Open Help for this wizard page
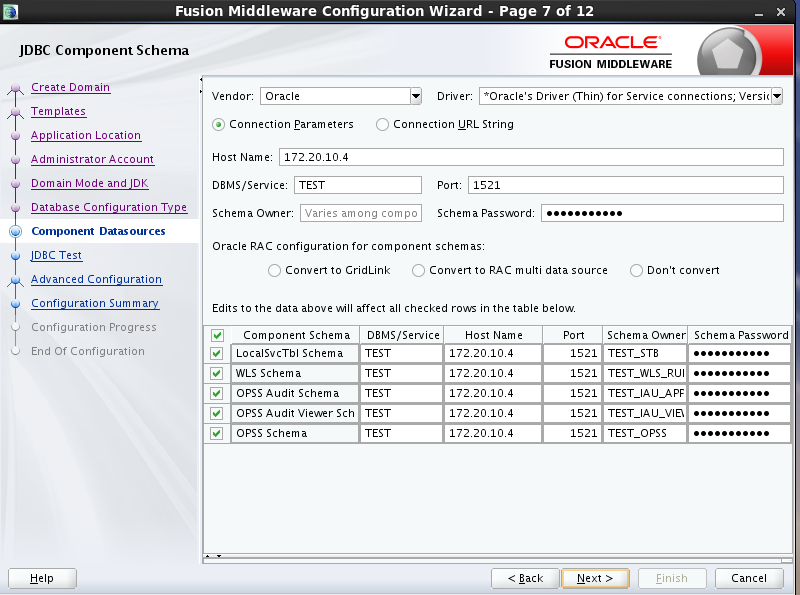Viewport: 800px width, 595px height. click(41, 578)
